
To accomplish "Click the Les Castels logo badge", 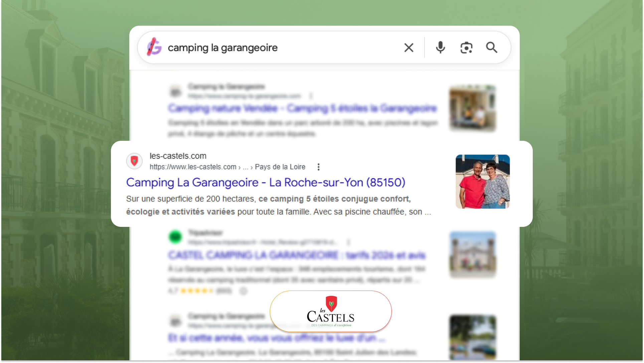I will click(331, 311).
